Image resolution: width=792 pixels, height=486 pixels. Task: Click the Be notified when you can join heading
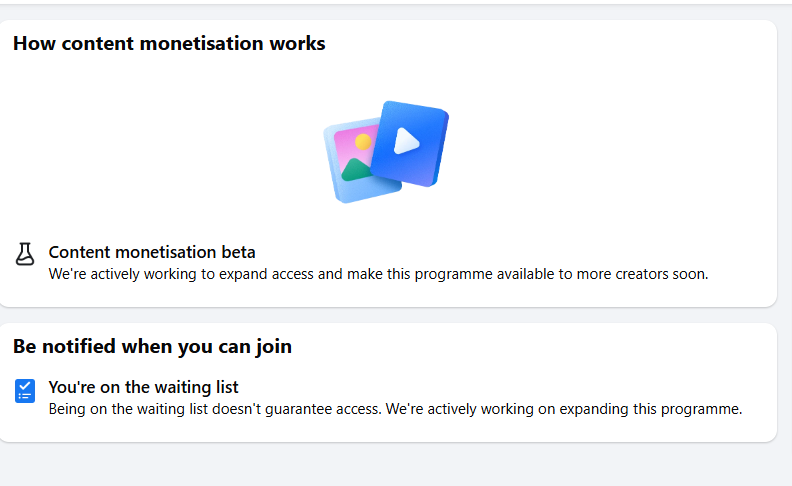click(x=152, y=347)
